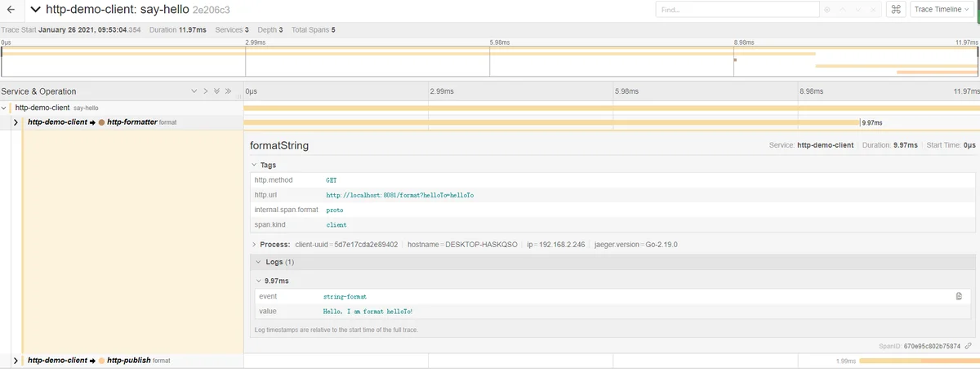Image resolution: width=980 pixels, height=372 pixels.
Task: Jump to previous search result arrow
Action: [x=842, y=10]
